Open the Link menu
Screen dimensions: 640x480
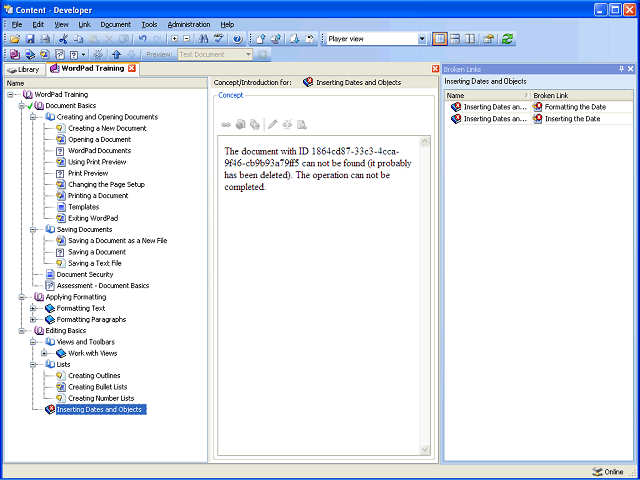pos(84,24)
